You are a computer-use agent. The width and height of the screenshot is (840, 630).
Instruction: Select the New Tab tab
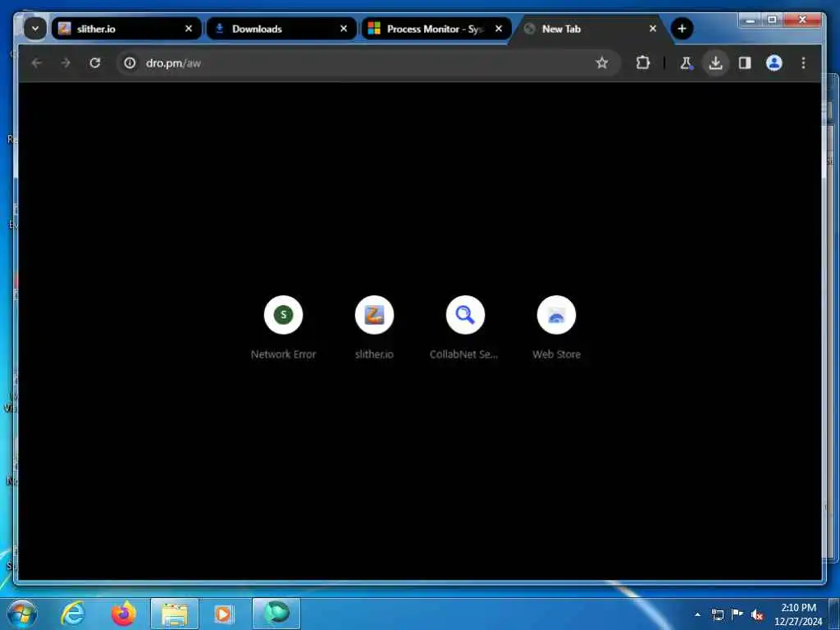tap(589, 29)
